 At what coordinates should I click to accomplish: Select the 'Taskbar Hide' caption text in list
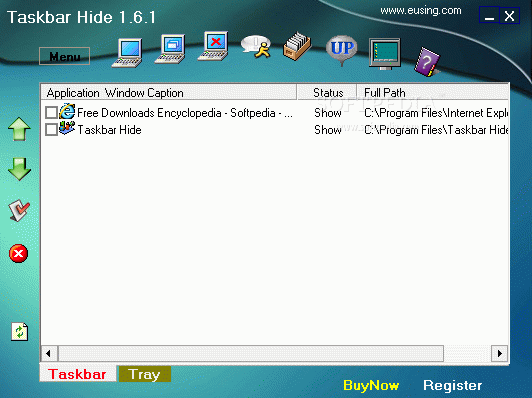click(109, 130)
